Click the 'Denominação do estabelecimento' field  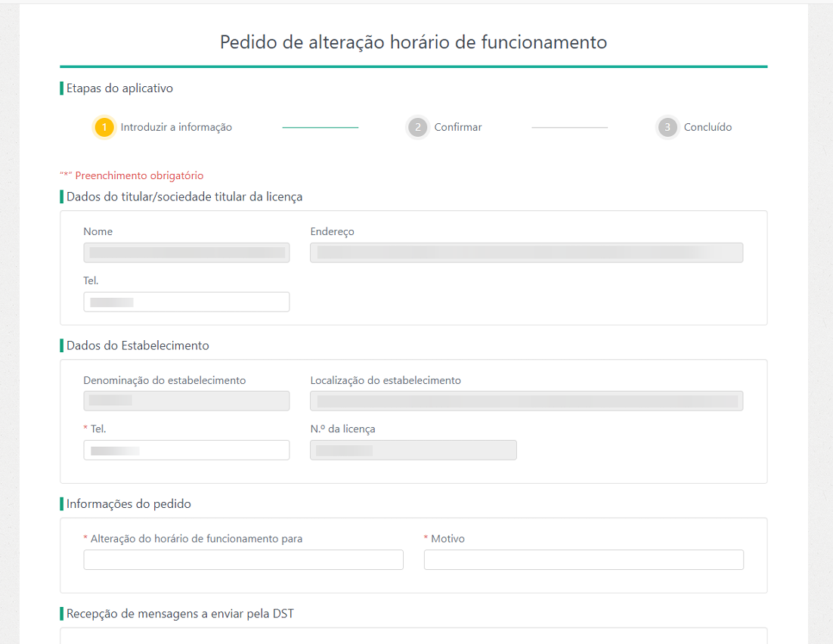[x=187, y=401]
